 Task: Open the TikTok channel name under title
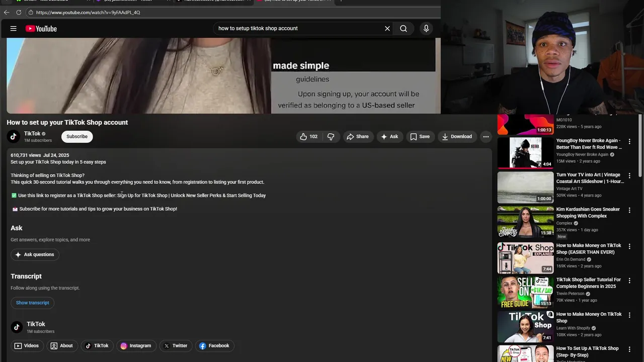point(32,134)
